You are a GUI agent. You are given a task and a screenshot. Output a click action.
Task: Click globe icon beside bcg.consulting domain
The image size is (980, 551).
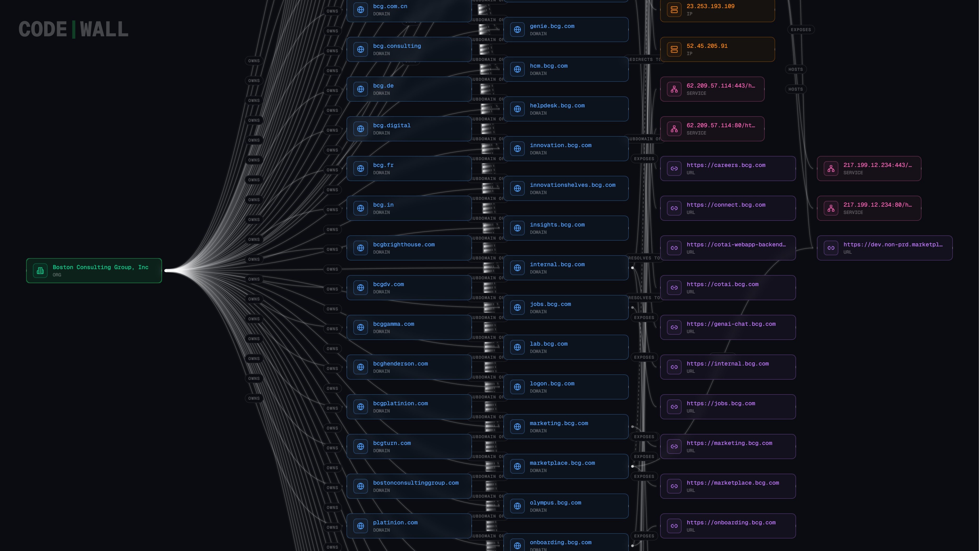tap(361, 49)
